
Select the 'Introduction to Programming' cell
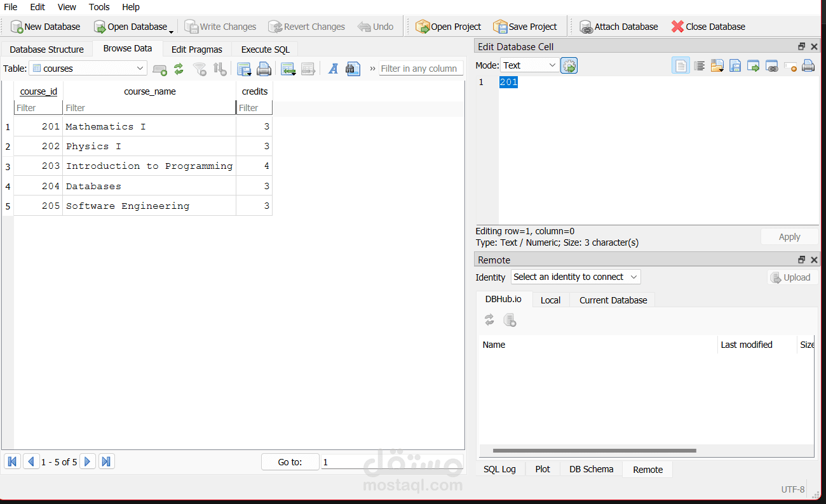coord(149,166)
